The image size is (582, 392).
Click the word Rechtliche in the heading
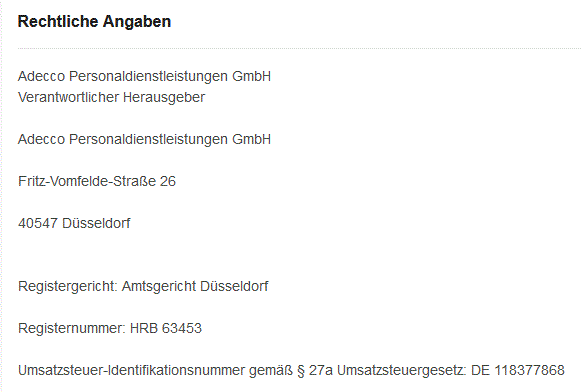coord(58,22)
